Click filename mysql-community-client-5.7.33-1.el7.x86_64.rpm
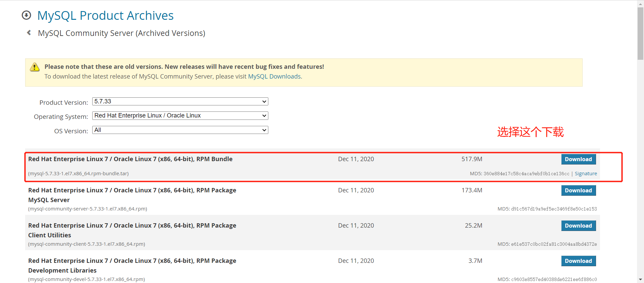This screenshot has height=283, width=644. (87, 244)
